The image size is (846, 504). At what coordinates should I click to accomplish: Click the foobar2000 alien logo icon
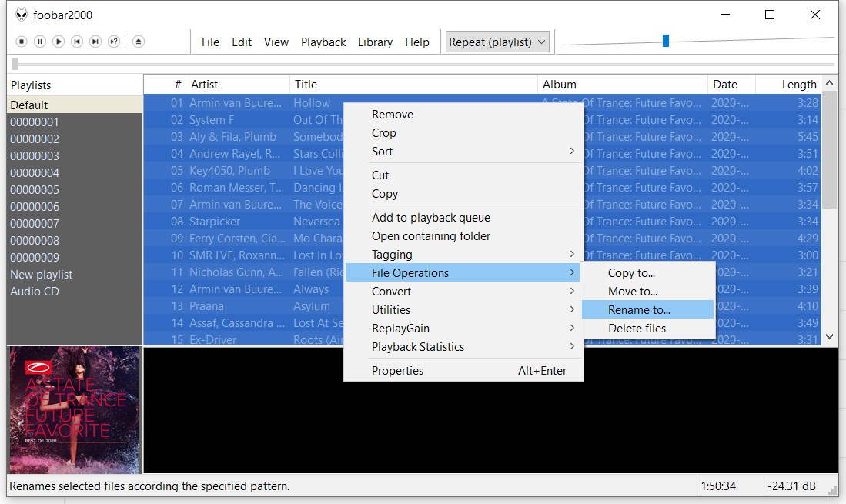(22, 15)
